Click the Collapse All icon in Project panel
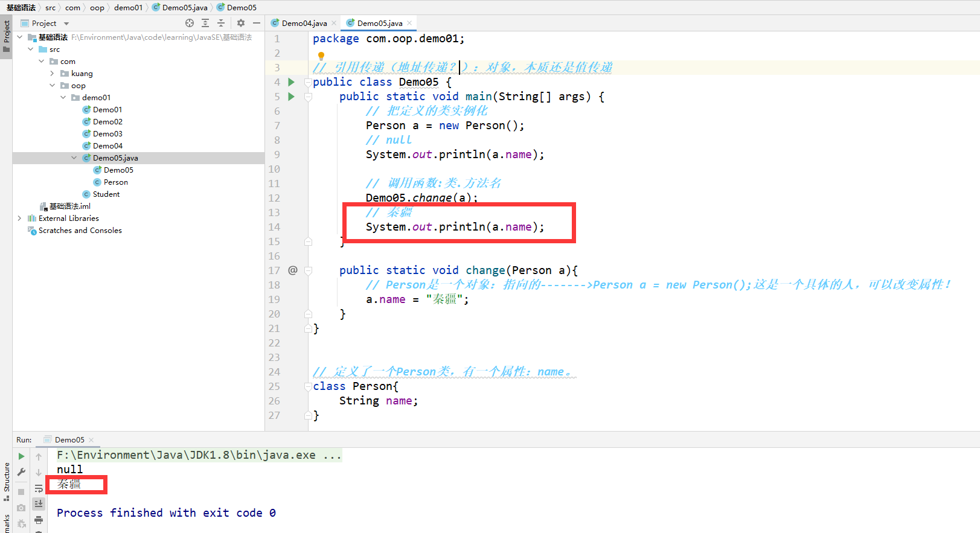The height and width of the screenshot is (533, 980). [x=221, y=23]
